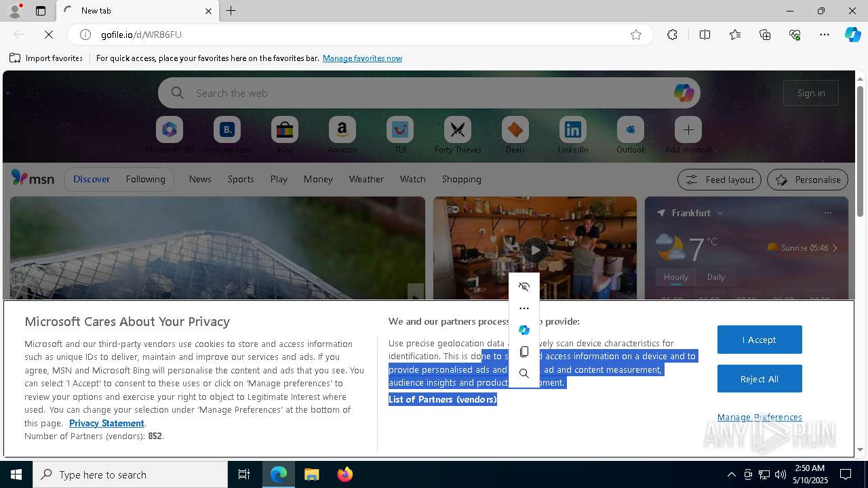Click the Sign in button

(x=811, y=93)
